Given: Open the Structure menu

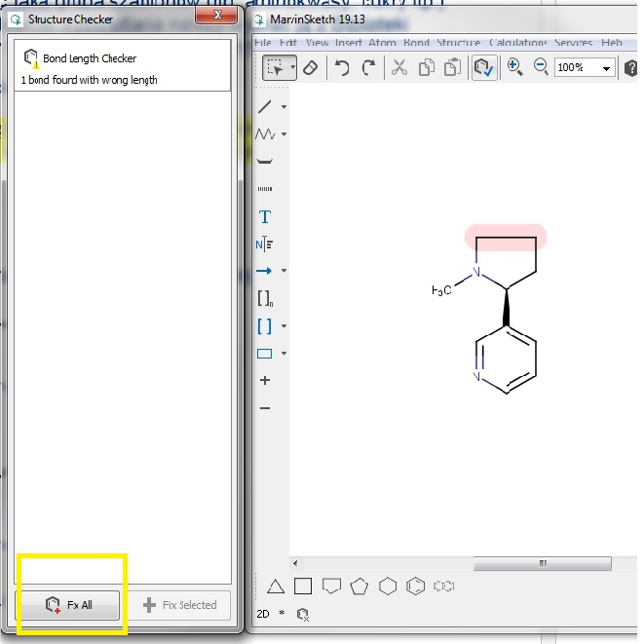Looking at the screenshot, I should tap(458, 43).
